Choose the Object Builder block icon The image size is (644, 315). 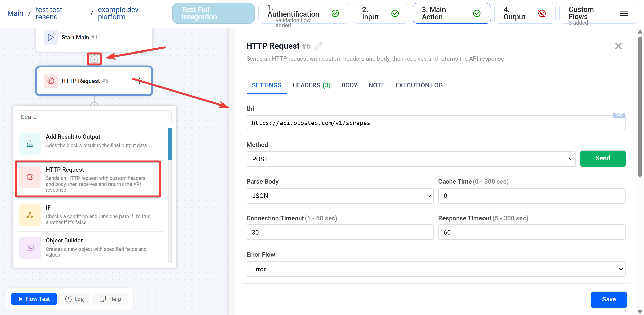30,248
